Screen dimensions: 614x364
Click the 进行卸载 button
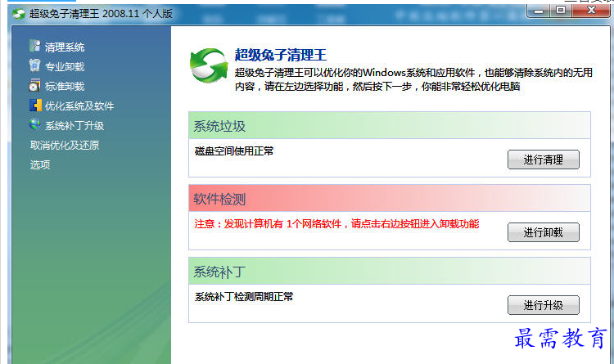tap(543, 232)
